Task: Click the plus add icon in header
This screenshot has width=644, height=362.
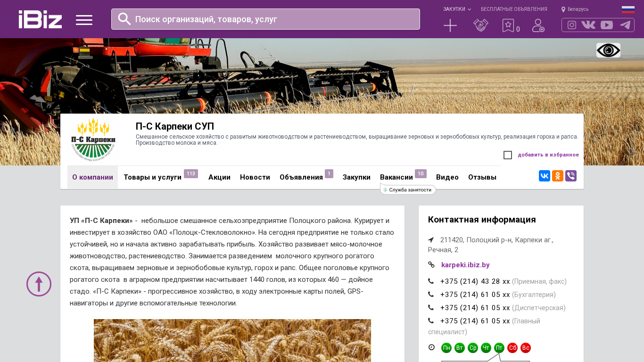Action: coord(450,25)
